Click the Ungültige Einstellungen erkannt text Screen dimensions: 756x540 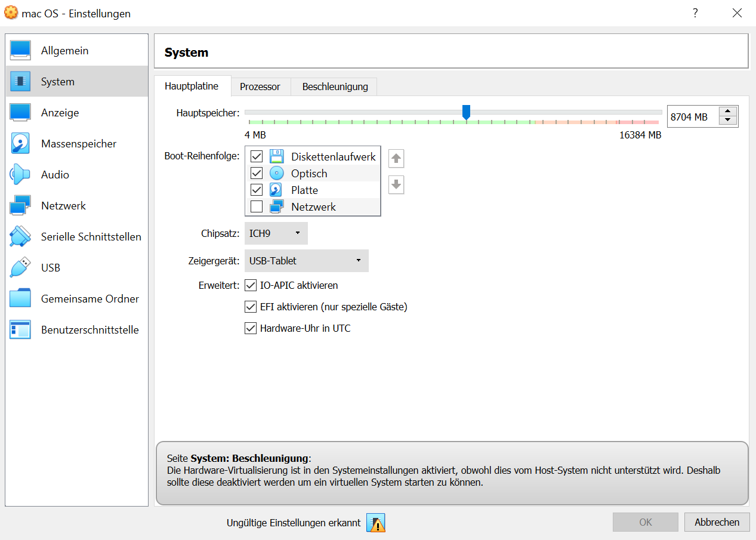[x=294, y=523]
